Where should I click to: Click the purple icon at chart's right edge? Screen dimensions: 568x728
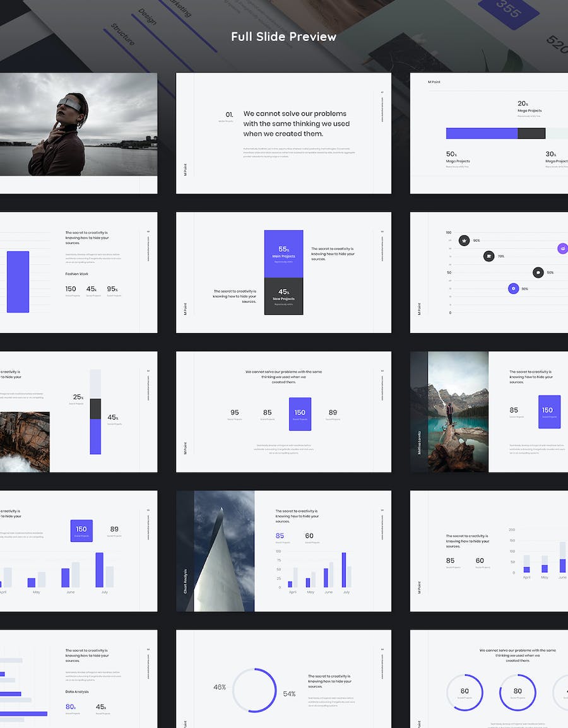pyautogui.click(x=562, y=249)
